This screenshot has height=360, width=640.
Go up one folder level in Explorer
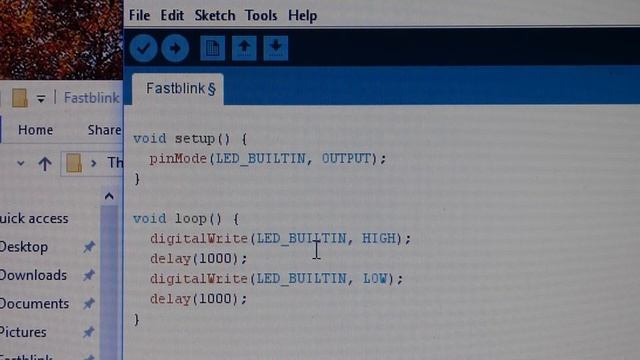coord(45,164)
